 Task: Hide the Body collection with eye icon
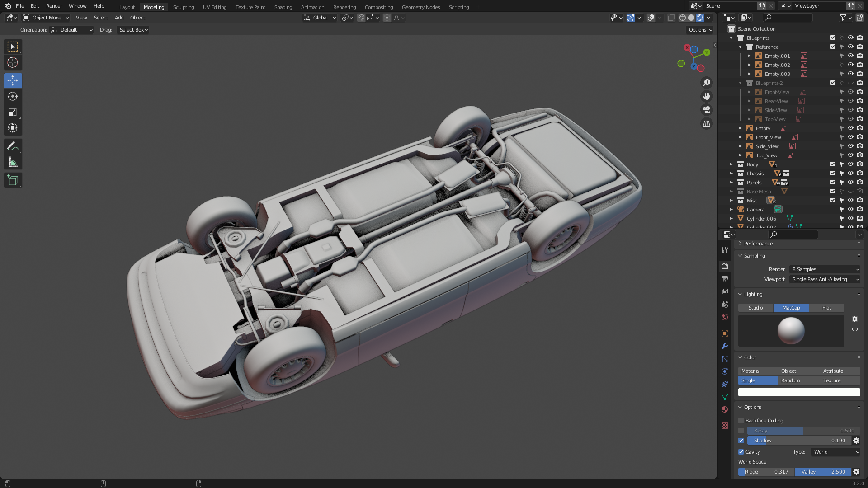click(850, 164)
